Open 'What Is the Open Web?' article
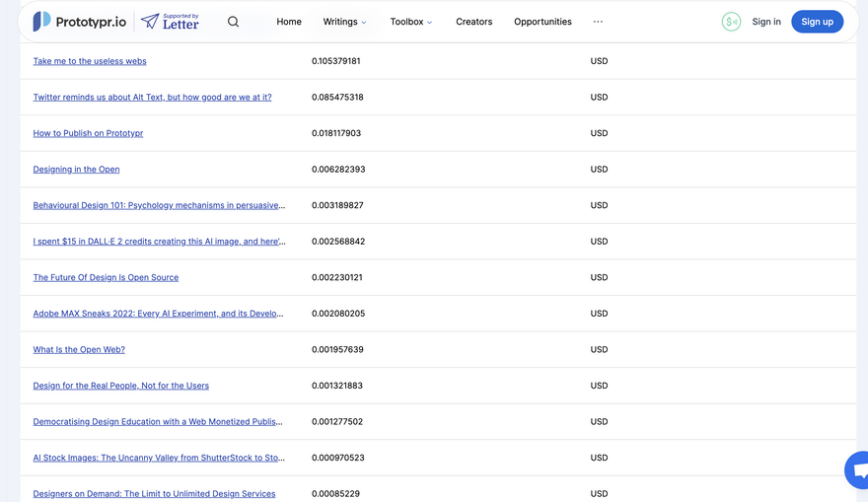 [79, 350]
